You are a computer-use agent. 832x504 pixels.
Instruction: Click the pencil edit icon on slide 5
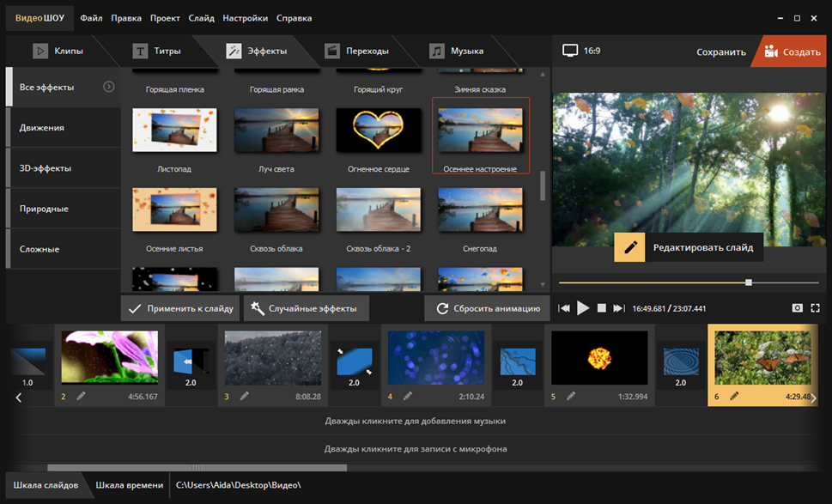coord(571,396)
